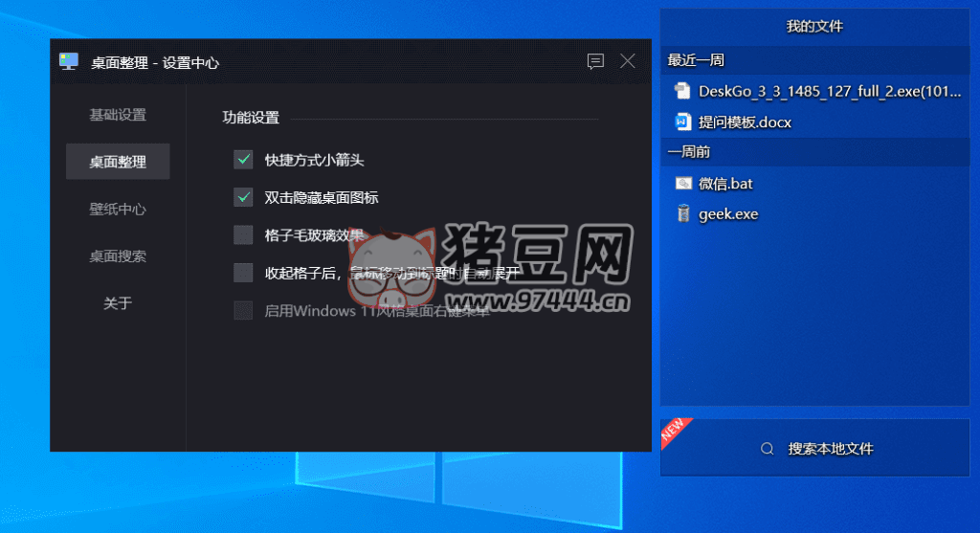Viewport: 980px width, 533px height.
Task: Click the geek.exe trash can icon
Action: pyautogui.click(x=682, y=213)
